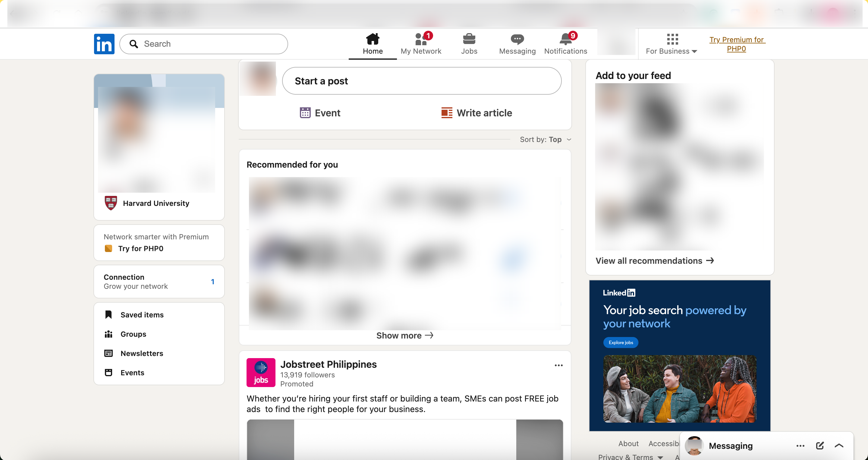Select the Home tab
Viewport: 868px width, 460px height.
pyautogui.click(x=373, y=44)
